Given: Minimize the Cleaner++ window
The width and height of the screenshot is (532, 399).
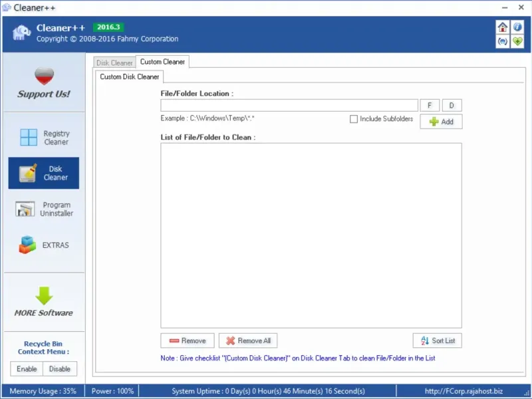Looking at the screenshot, I should (505, 7).
